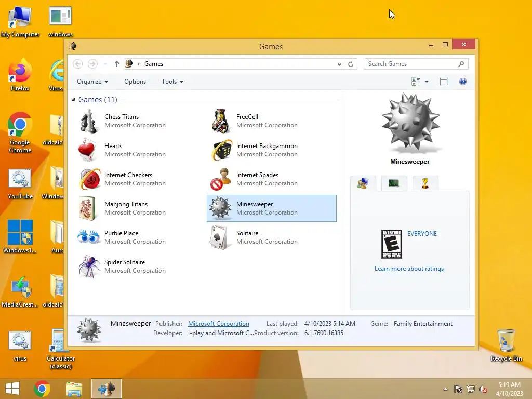Refresh the Games folder view
The width and height of the screenshot is (532, 399).
click(351, 64)
